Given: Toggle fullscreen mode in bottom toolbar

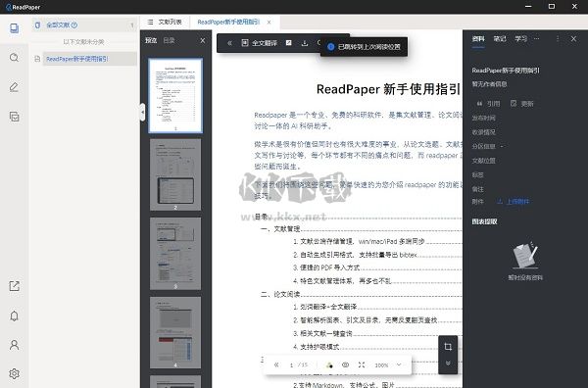Looking at the screenshot, I should pos(362,365).
